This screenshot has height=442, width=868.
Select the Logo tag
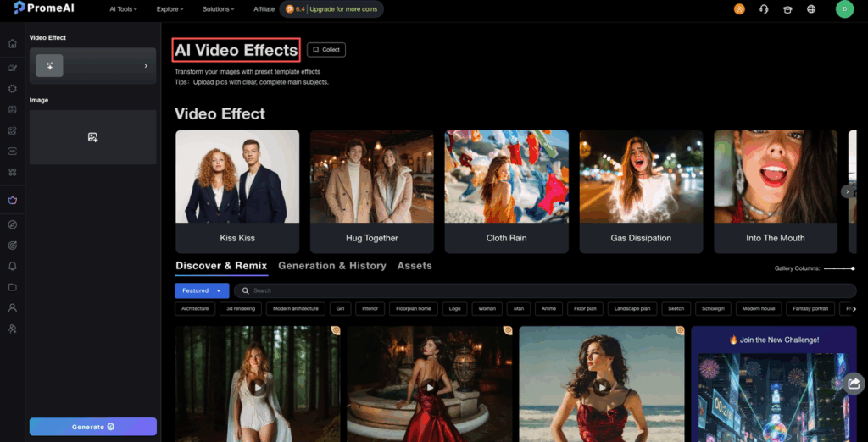(x=454, y=309)
